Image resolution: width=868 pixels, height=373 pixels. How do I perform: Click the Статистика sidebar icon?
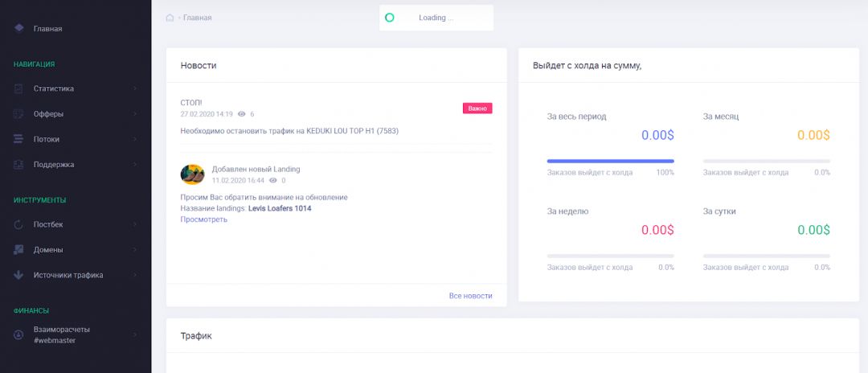pyautogui.click(x=18, y=88)
